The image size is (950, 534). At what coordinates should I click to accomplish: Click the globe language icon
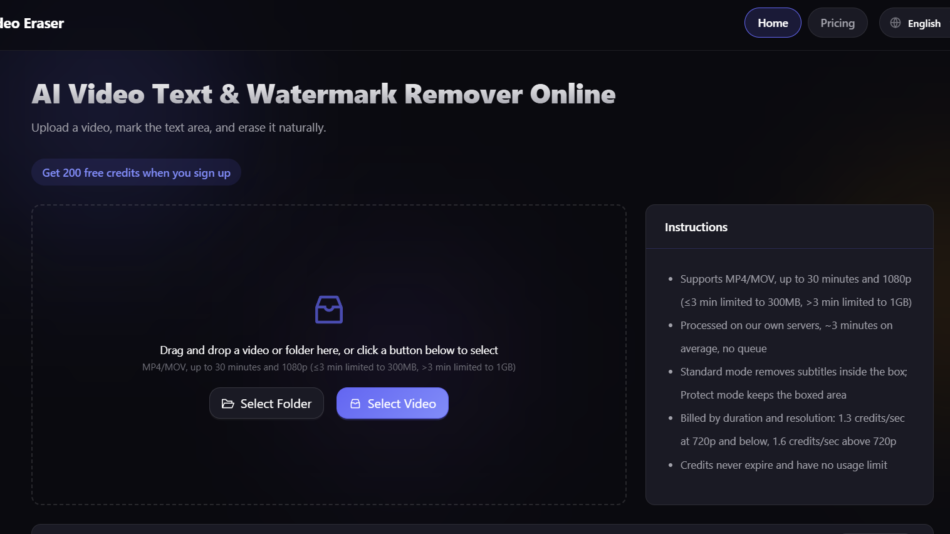(895, 23)
